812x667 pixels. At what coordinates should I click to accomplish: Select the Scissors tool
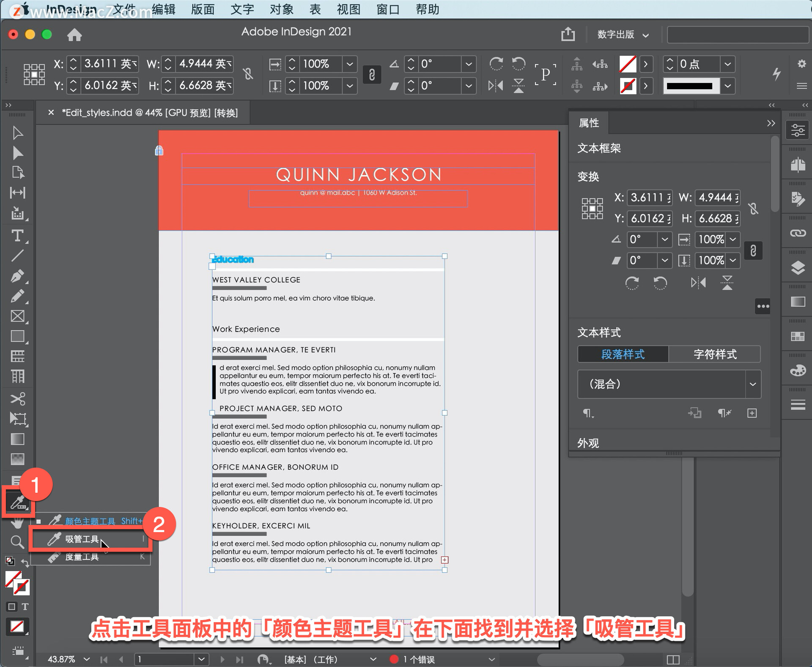pyautogui.click(x=17, y=398)
